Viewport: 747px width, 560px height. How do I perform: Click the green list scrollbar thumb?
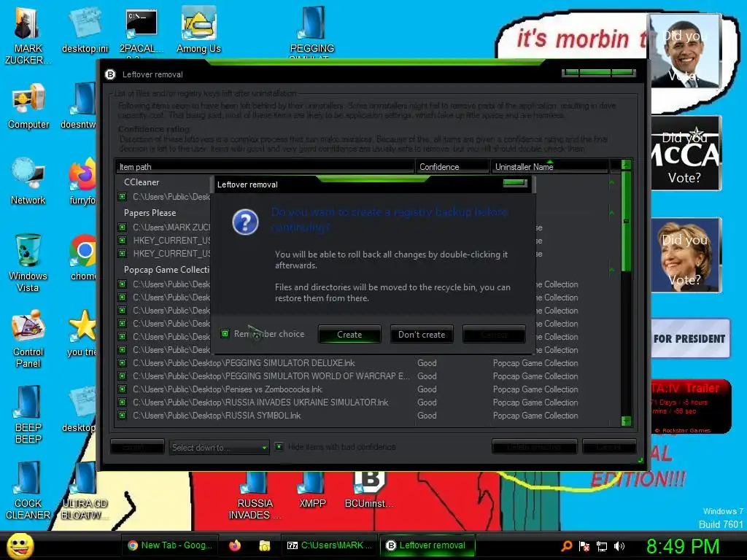pos(626,222)
